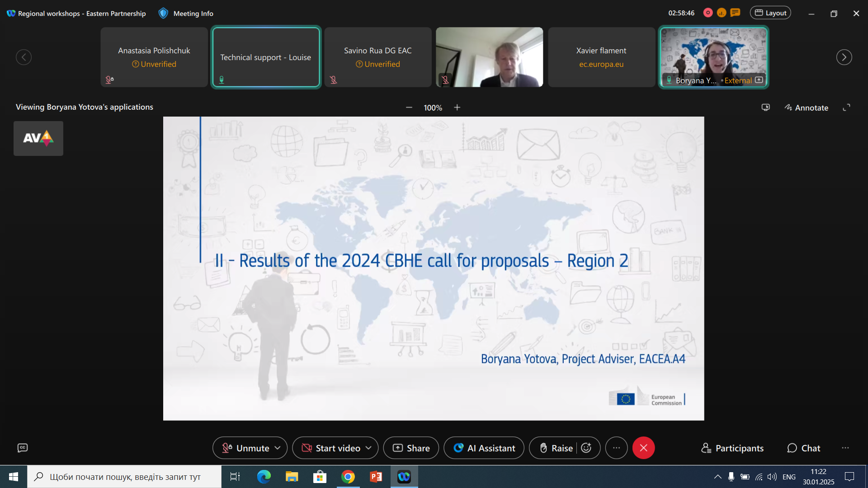The image size is (868, 488).
Task: Expand video options arrow next to Start video
Action: (x=368, y=448)
